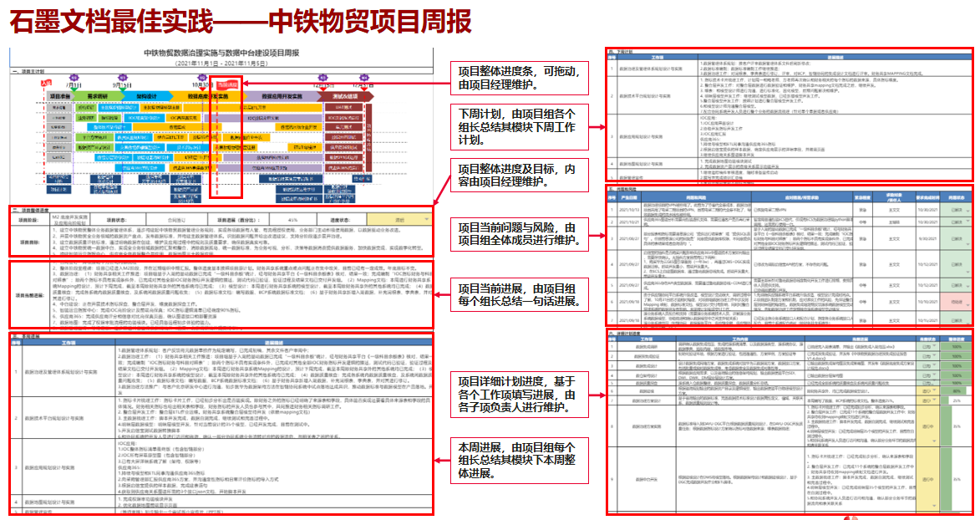Click the 工作项 header in the 本周进展 table
Viewport: 980px width, 520px height.
coord(69,342)
